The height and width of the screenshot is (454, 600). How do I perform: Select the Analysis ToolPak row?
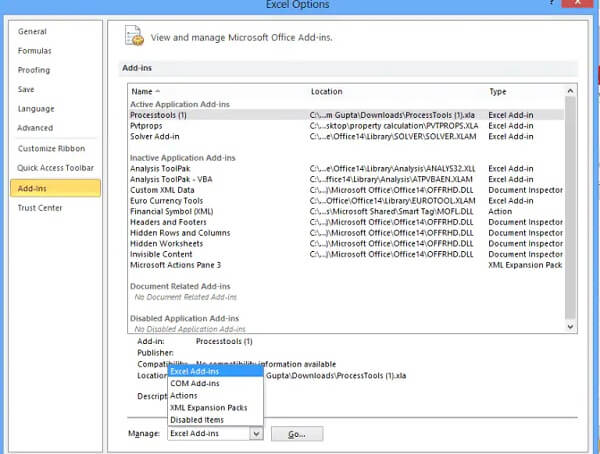tap(346, 168)
